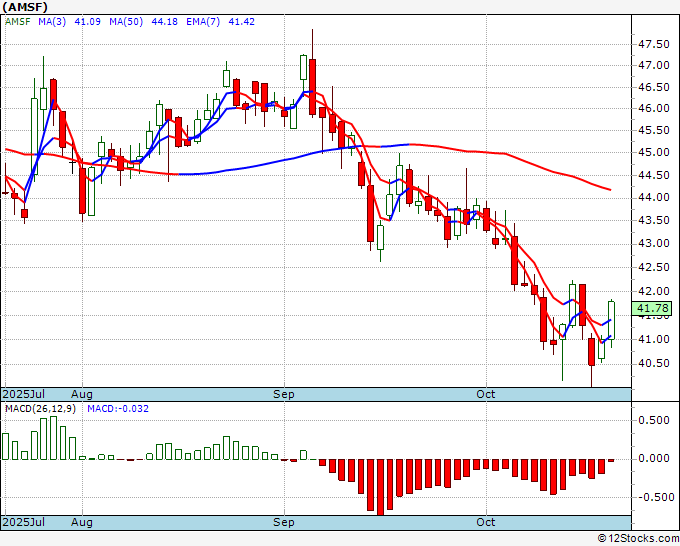The height and width of the screenshot is (546, 680).
Task: Click the EMA(7) value 41.42
Action: click(242, 22)
